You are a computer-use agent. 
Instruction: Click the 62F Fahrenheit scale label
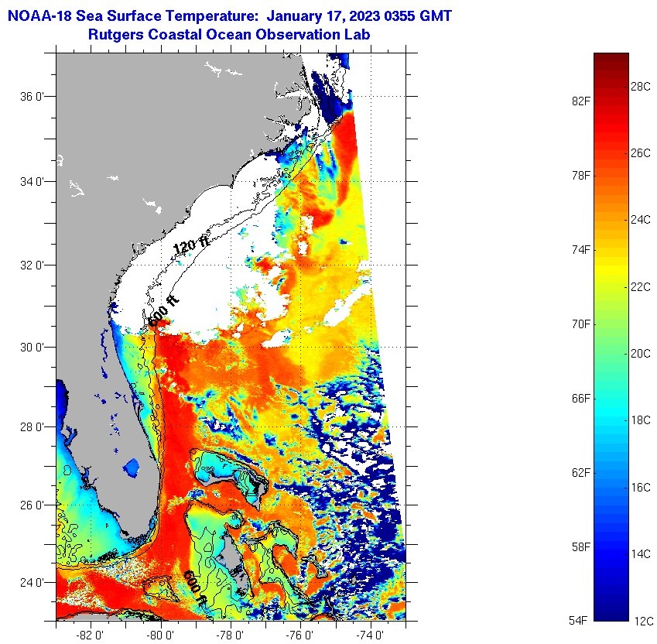[580, 473]
